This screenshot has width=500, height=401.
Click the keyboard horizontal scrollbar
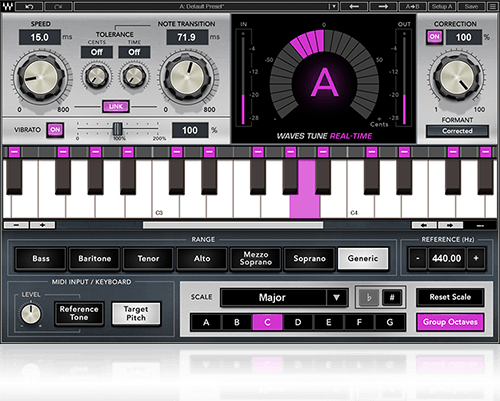[x=233, y=225]
